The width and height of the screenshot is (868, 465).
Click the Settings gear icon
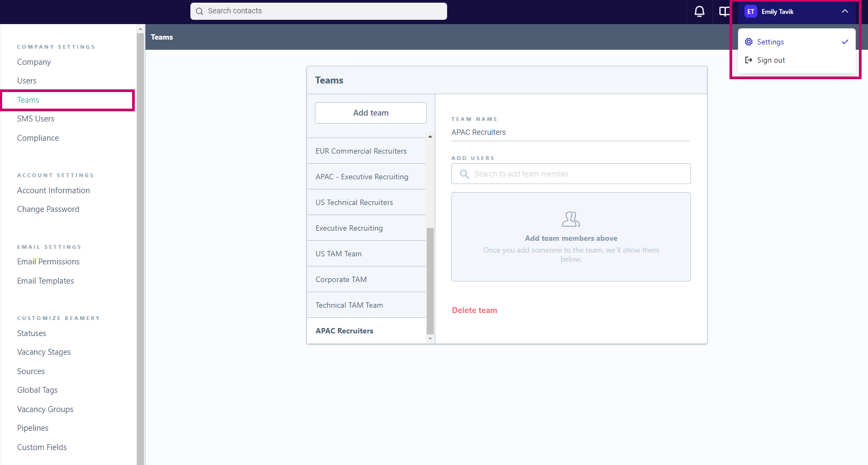(x=749, y=42)
